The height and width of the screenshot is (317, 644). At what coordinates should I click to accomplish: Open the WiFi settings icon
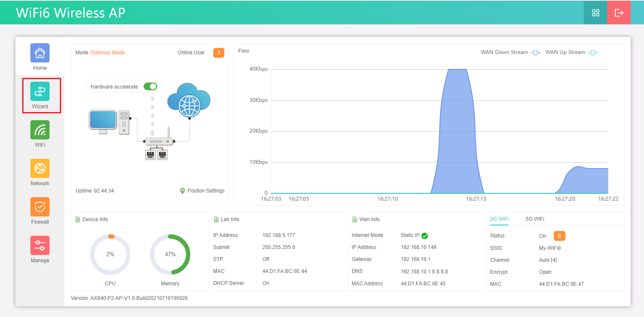[x=40, y=130]
